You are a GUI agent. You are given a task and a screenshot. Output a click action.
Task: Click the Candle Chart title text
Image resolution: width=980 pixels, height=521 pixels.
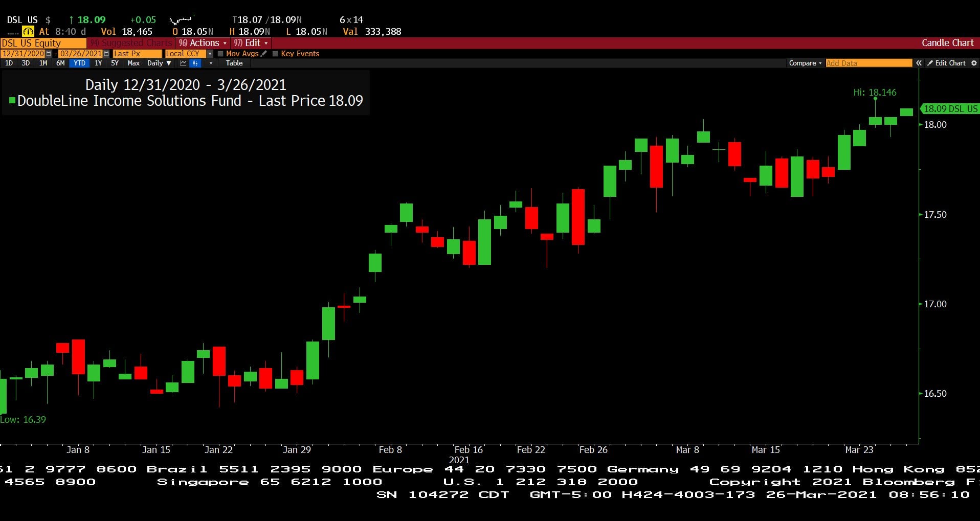point(947,43)
